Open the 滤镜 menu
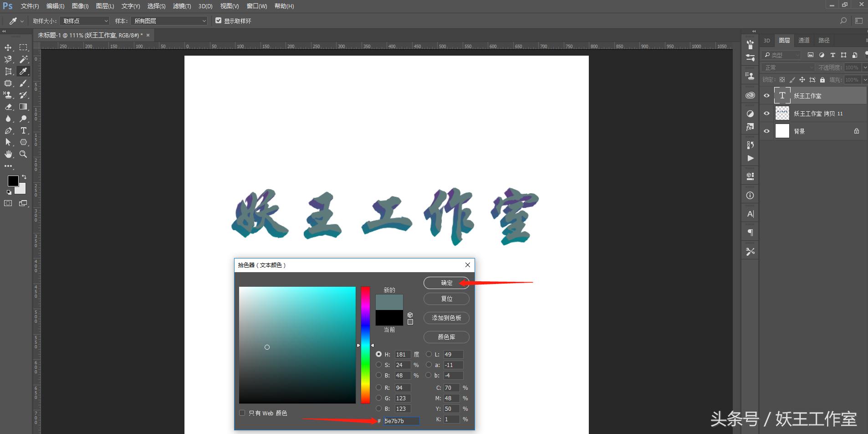 pos(181,6)
